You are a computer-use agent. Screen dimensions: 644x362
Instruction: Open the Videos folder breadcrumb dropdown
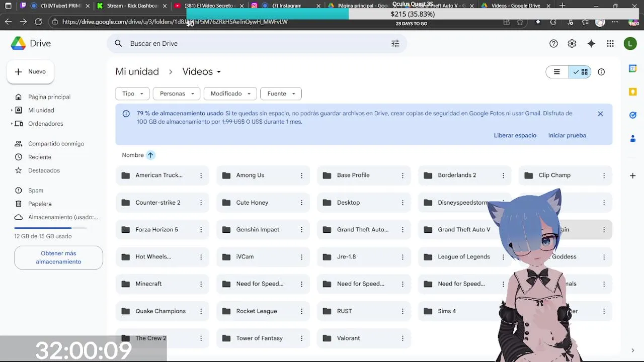tap(202, 71)
